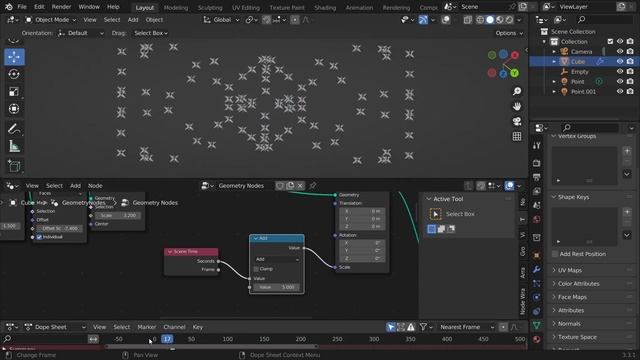Image resolution: width=640 pixels, height=360 pixels.
Task: Unlink the Geometry Nodes datablock X
Action: [x=300, y=186]
